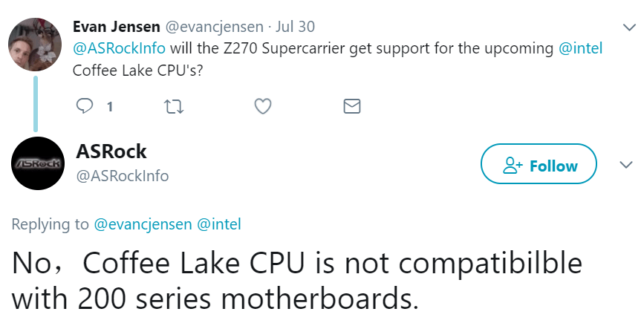Image resolution: width=644 pixels, height=326 pixels.
Task: Open Evan Jensen's profile picture
Action: click(x=35, y=45)
